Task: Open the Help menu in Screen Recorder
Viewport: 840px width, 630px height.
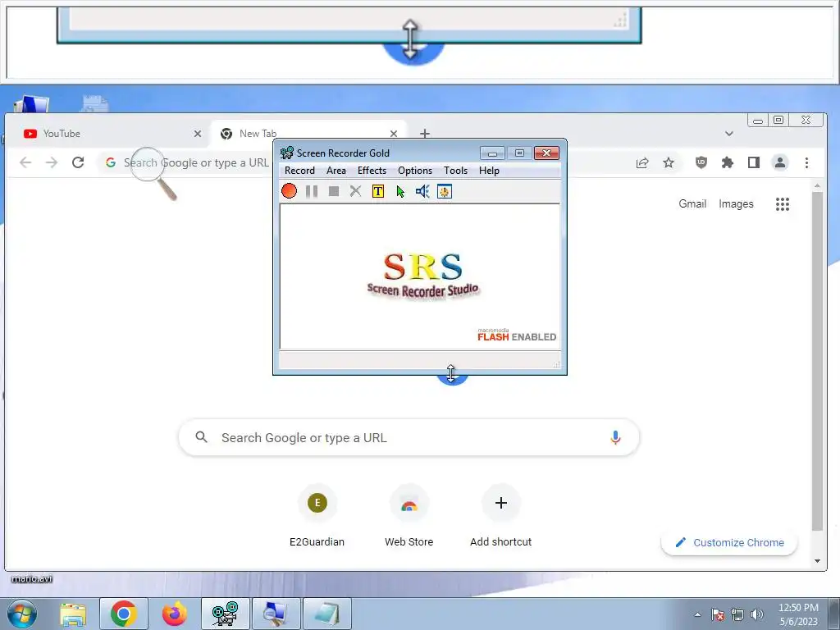Action: tap(489, 171)
